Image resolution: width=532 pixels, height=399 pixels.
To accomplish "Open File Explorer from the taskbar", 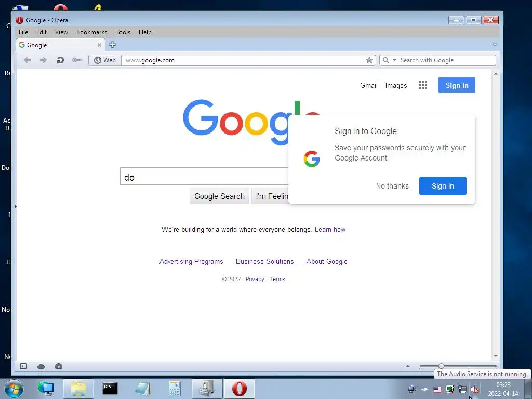I will [78, 389].
